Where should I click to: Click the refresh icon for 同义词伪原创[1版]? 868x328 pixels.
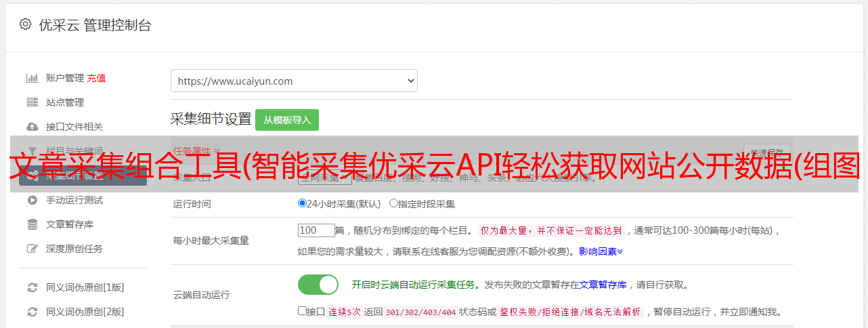pos(32,287)
